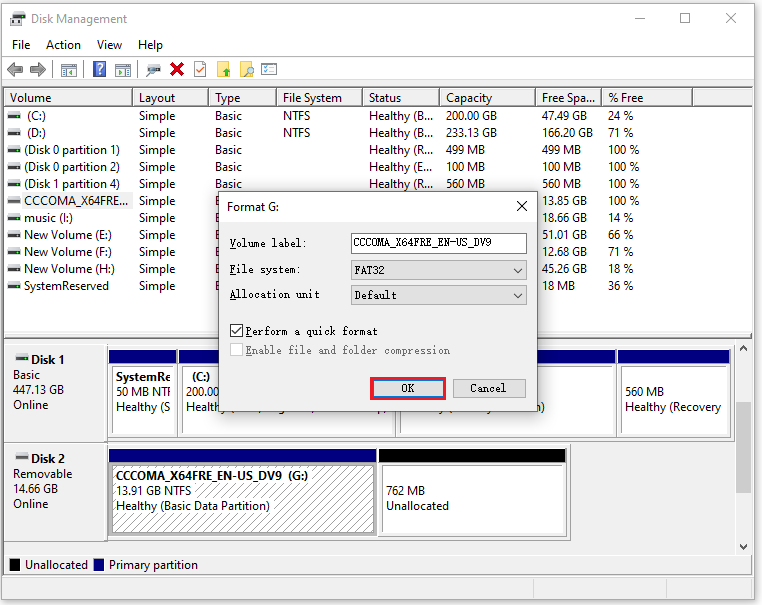Viewport: 762px width, 605px height.
Task: Click the folder search magnifier icon
Action: point(247,69)
